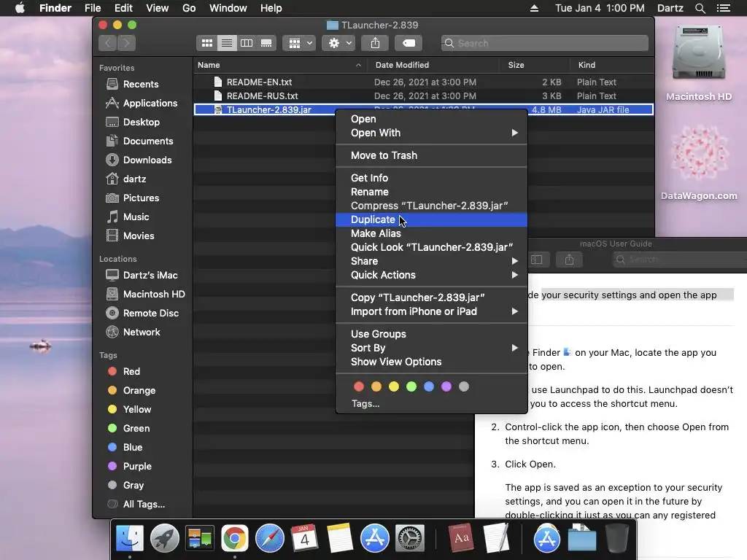Expand the Share submenu
Viewport: 747px width, 560px height.
tap(431, 261)
